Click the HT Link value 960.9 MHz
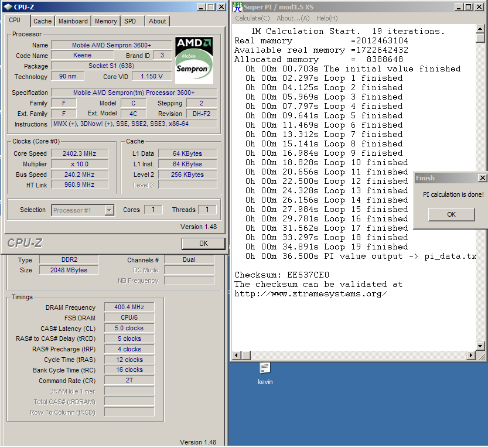This screenshot has height=448, width=488. click(x=79, y=184)
